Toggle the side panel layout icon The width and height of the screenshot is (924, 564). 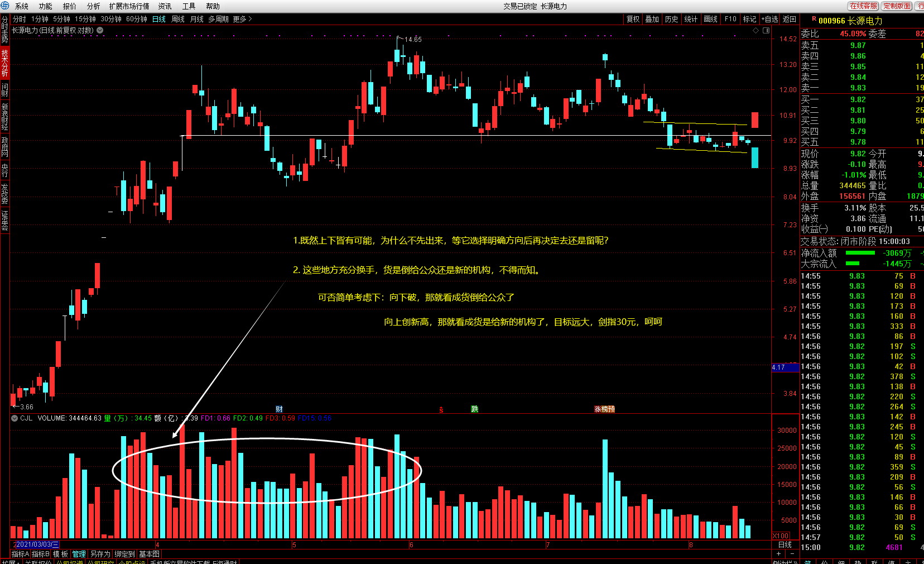pos(766,31)
